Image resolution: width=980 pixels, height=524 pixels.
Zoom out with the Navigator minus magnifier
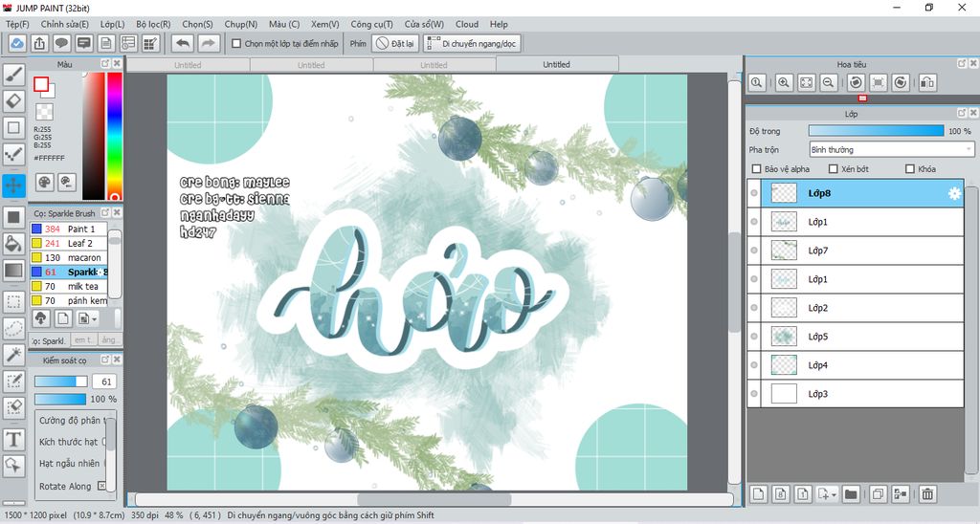(x=828, y=82)
